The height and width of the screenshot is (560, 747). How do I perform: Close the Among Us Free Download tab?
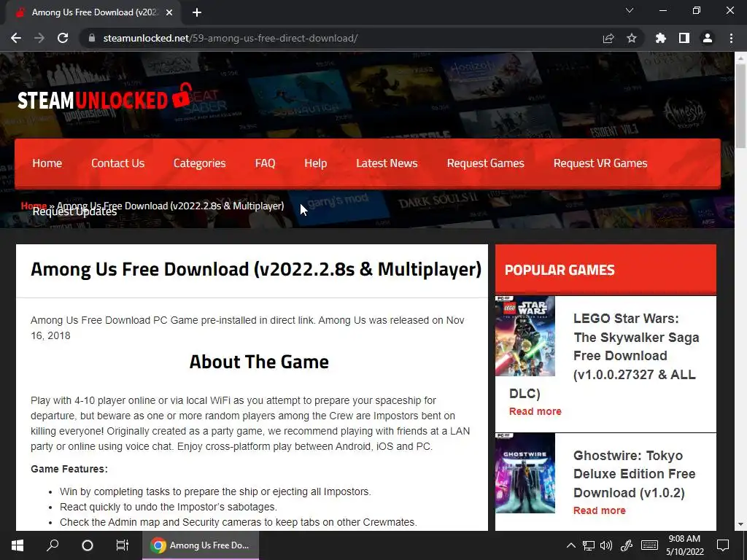[x=169, y=12]
